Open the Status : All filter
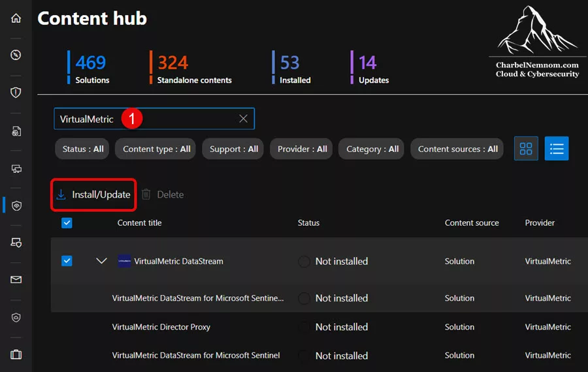Viewport: 588px width, 372px height. [82, 149]
